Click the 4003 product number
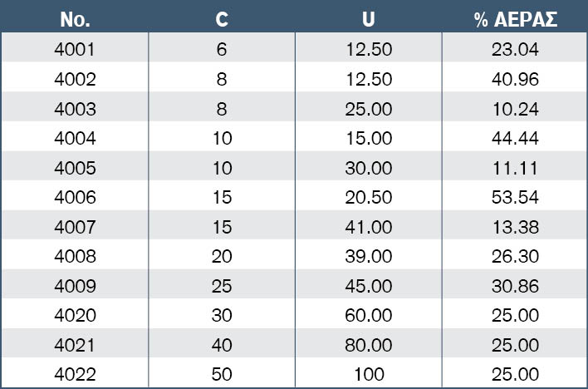The width and height of the screenshot is (588, 389). click(x=75, y=109)
